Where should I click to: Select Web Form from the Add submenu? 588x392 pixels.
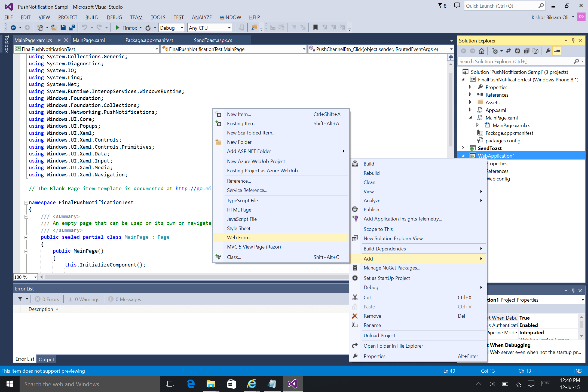click(x=238, y=237)
